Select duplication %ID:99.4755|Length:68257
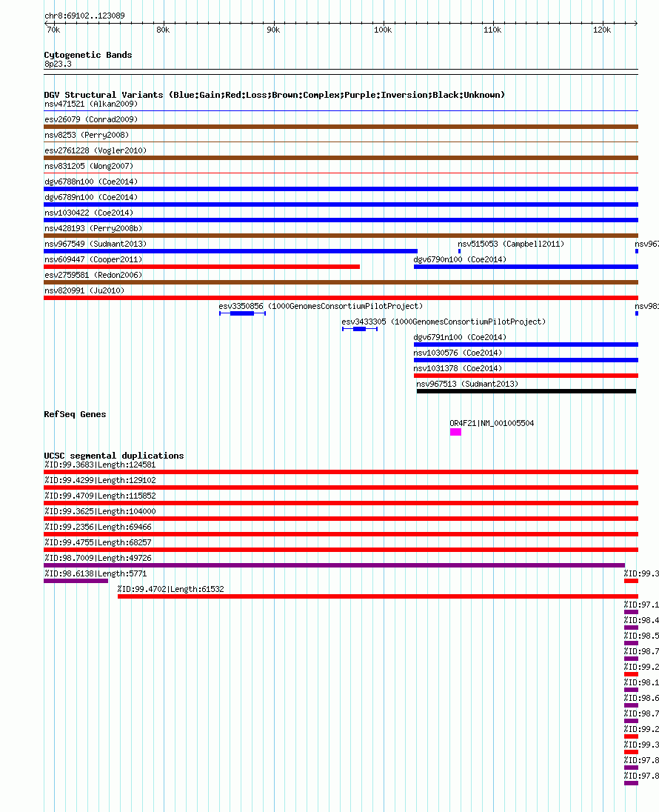 (x=98, y=543)
